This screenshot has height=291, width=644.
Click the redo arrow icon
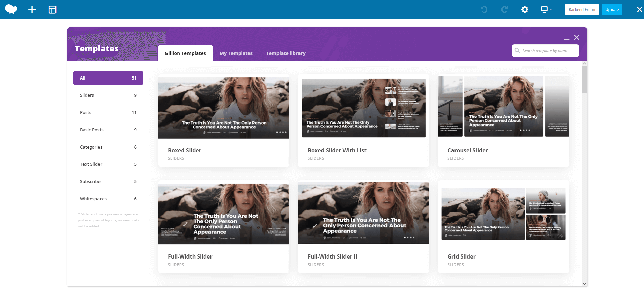click(504, 9)
